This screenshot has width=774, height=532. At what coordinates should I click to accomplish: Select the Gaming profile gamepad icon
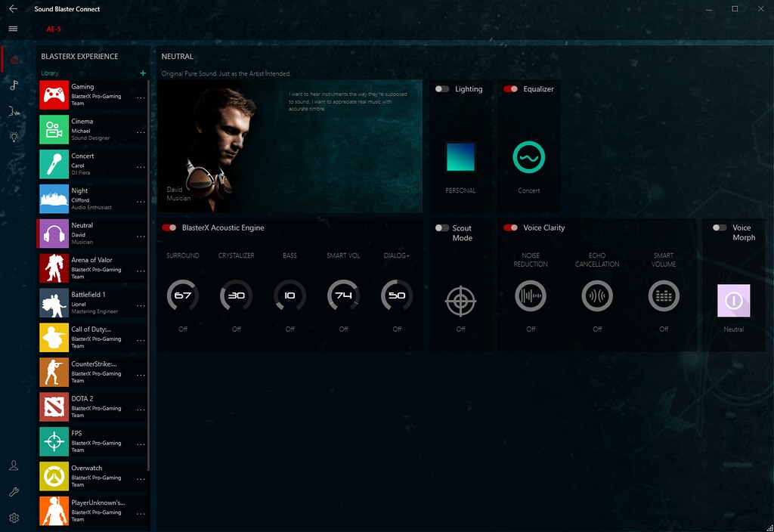54,94
